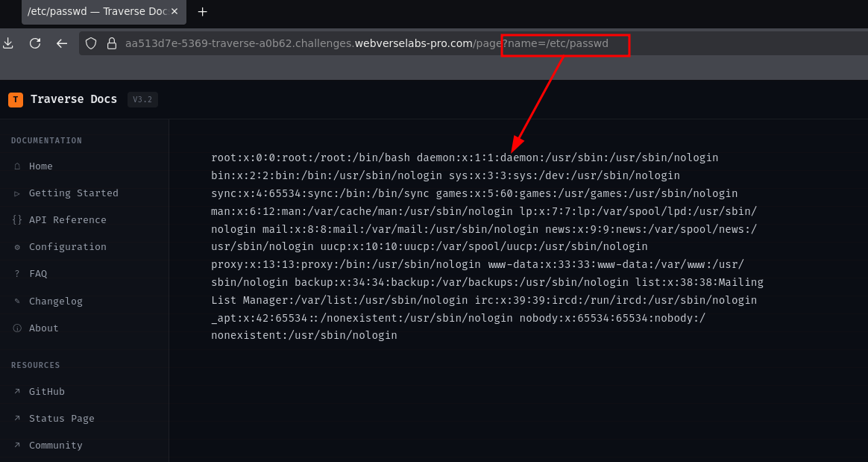Open the GitHub resource link
This screenshot has width=868, height=462.
(x=46, y=392)
